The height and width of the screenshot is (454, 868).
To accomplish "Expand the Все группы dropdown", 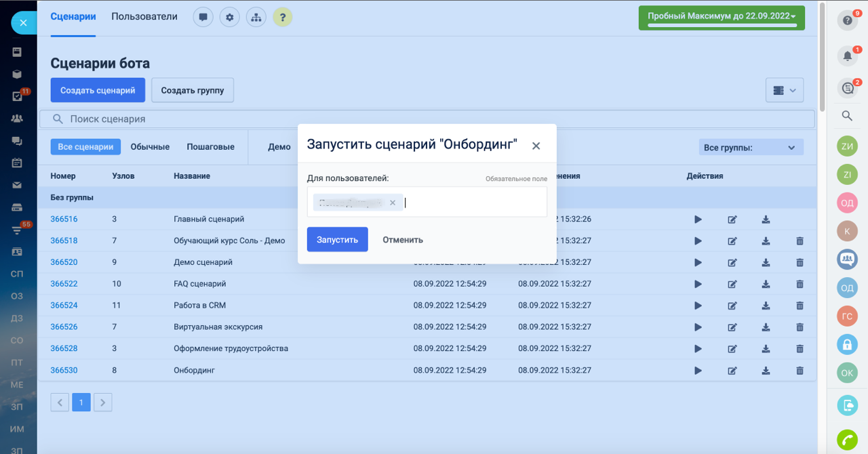I will click(751, 148).
